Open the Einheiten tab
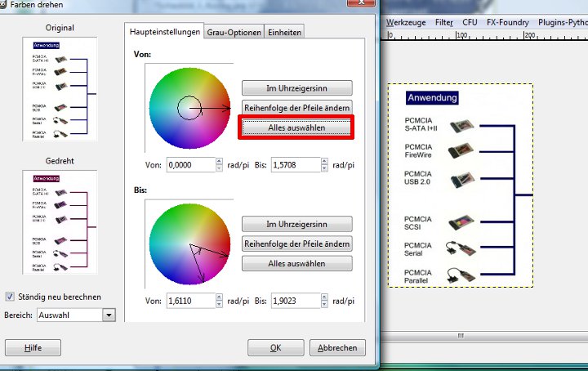The height and width of the screenshot is (371, 588). (x=285, y=33)
